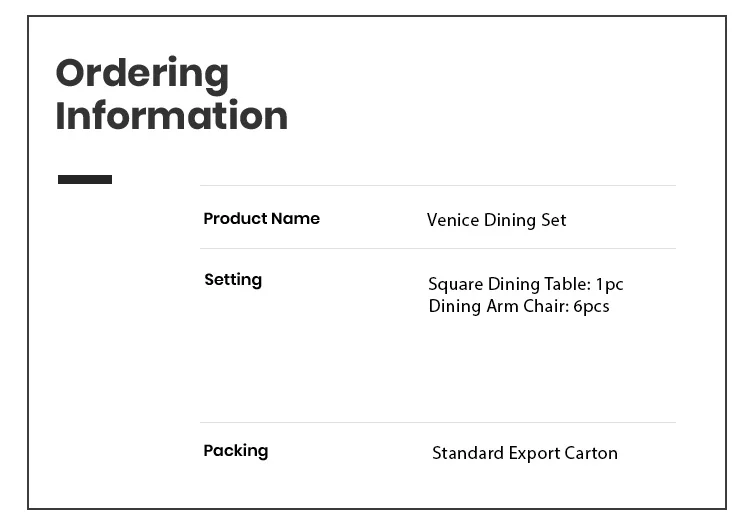
Task: Click the word "Export" in the packing value
Action: tap(535, 453)
